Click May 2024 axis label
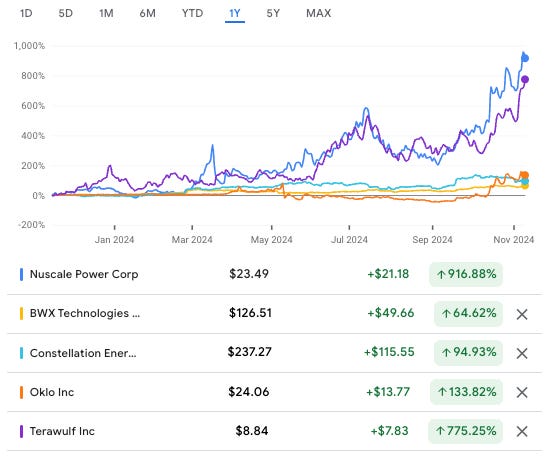The width and height of the screenshot is (553, 461). click(272, 240)
